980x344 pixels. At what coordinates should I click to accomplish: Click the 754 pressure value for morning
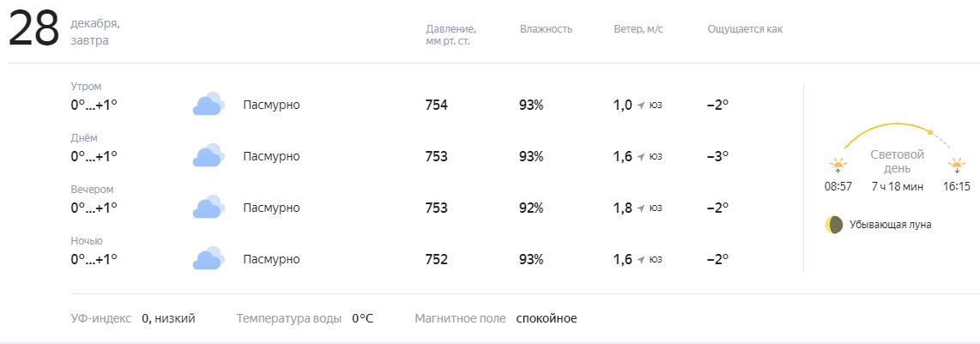[436, 105]
